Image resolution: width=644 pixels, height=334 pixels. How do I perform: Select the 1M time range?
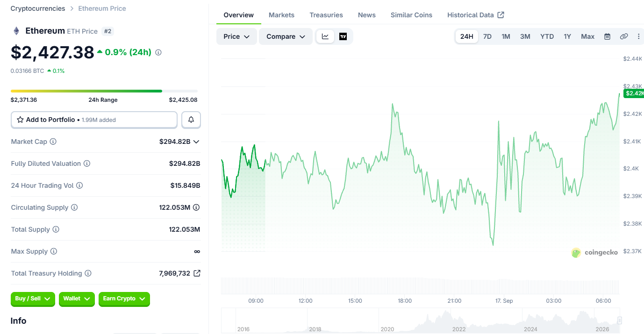[506, 36]
